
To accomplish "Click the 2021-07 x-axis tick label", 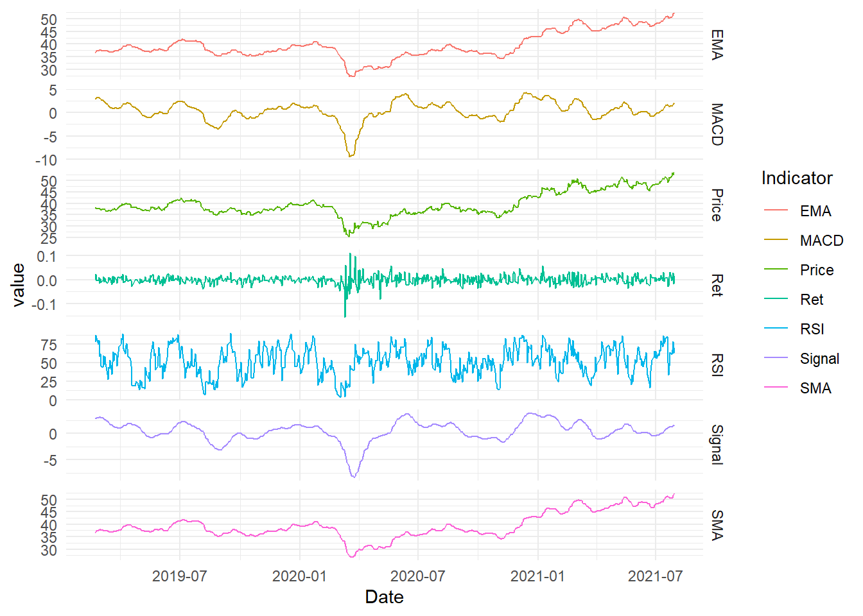I will point(656,576).
